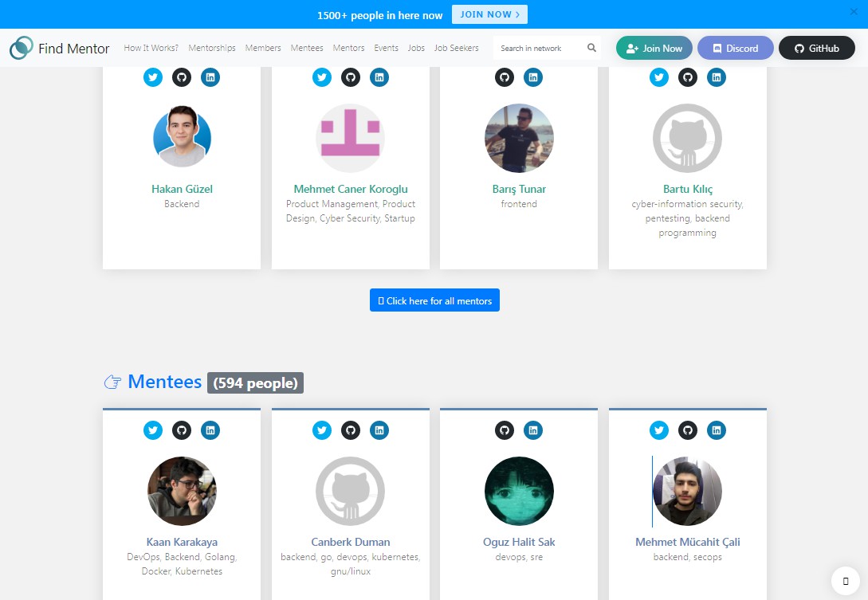Click the JOIN NOW banner button
This screenshot has height=600, width=868.
(x=489, y=14)
